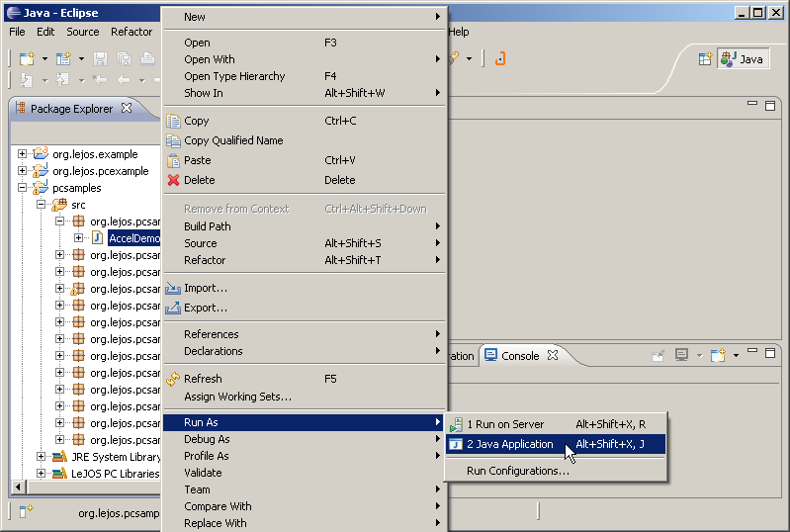
Task: Click the Copy icon in context menu
Action: click(x=174, y=121)
